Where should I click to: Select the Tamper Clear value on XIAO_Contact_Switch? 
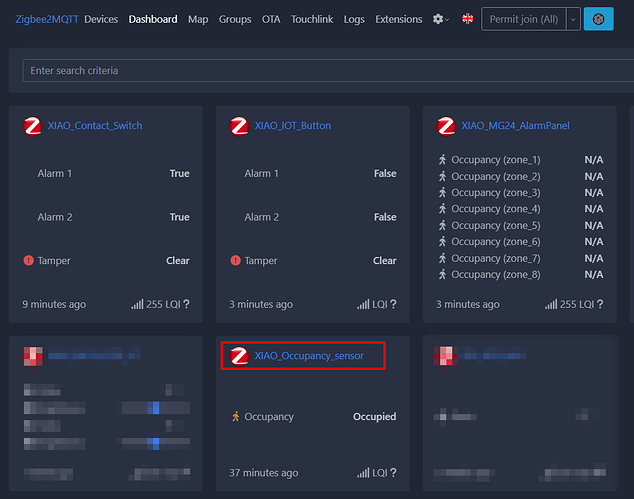178,261
